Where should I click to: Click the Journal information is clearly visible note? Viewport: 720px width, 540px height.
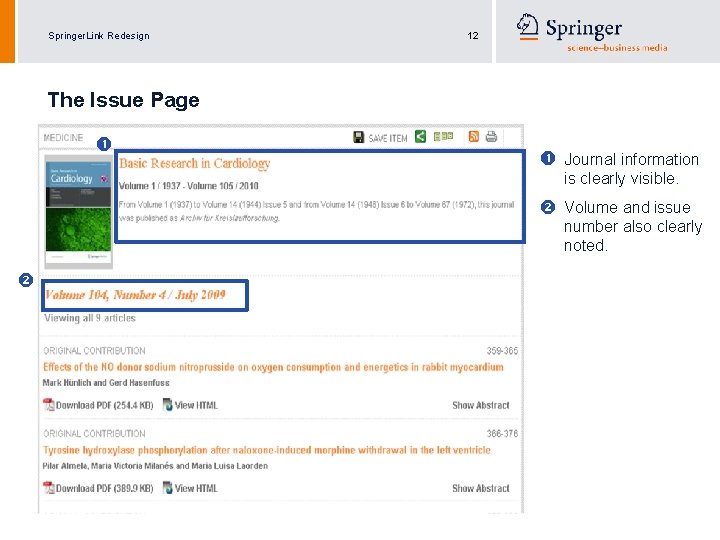[x=631, y=169]
